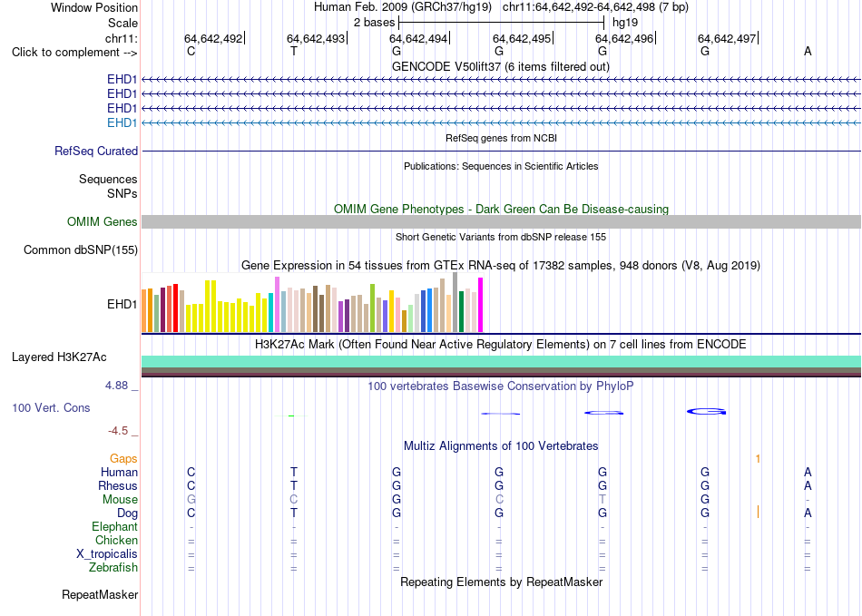The height and width of the screenshot is (616, 862).
Task: Select the Mouse species alignment label
Action: pos(120,500)
